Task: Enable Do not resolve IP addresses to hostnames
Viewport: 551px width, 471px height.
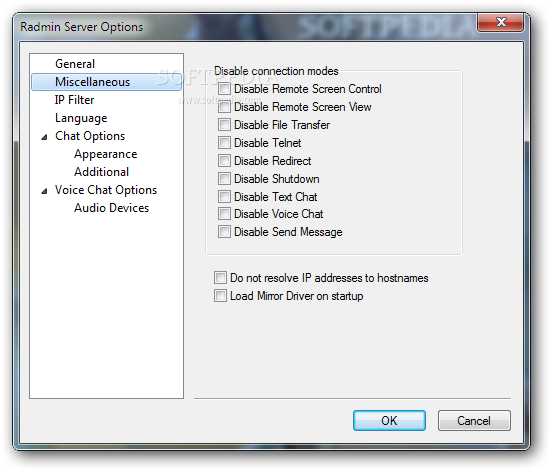Action: pos(220,278)
